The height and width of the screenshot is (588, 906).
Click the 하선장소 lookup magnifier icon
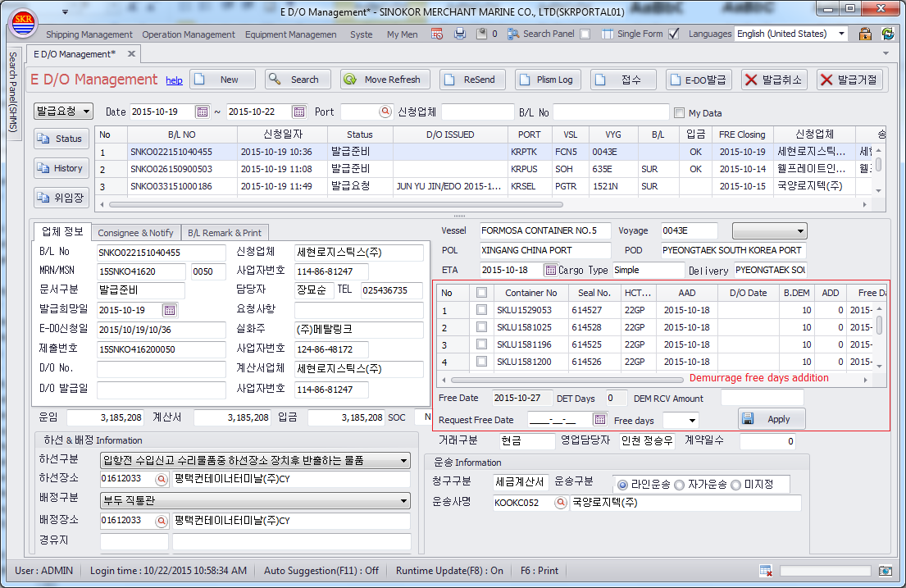[x=162, y=479]
